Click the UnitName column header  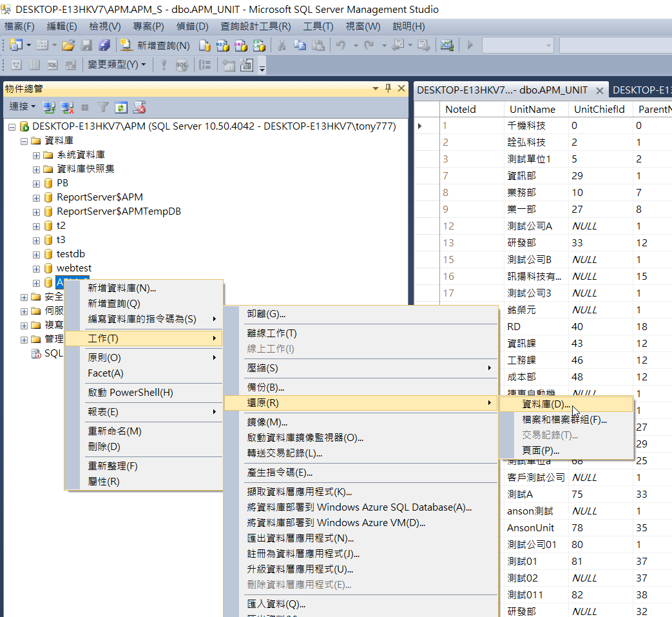[536, 110]
